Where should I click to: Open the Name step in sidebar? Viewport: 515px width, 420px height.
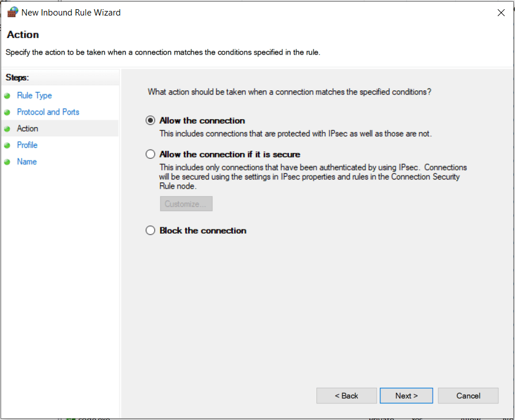click(x=27, y=162)
